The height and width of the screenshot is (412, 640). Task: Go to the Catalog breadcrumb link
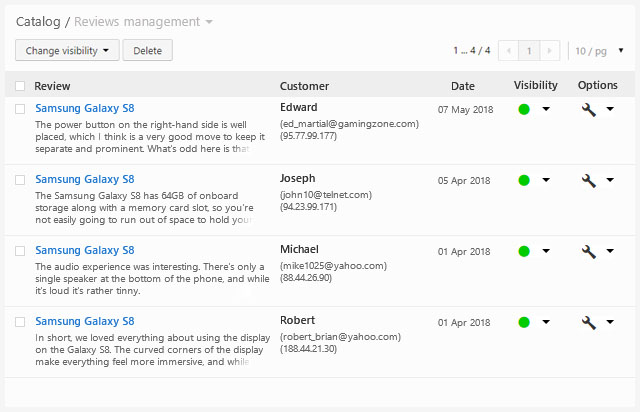tap(38, 21)
